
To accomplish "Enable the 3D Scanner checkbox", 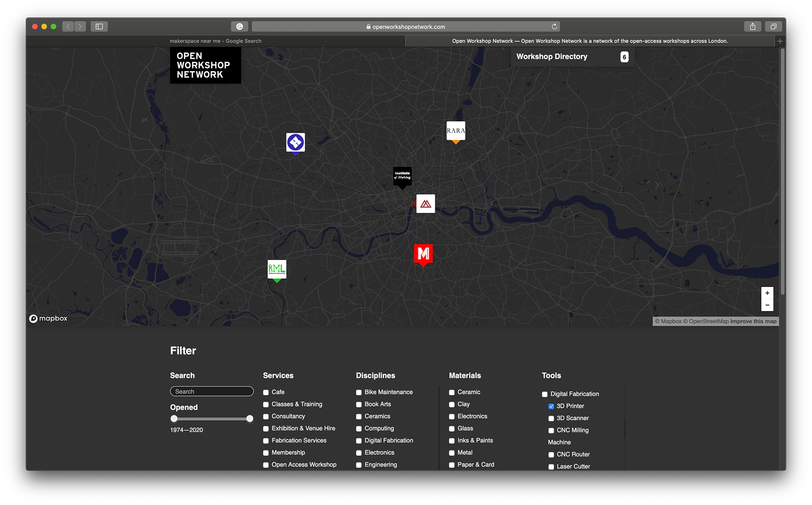I will point(551,419).
